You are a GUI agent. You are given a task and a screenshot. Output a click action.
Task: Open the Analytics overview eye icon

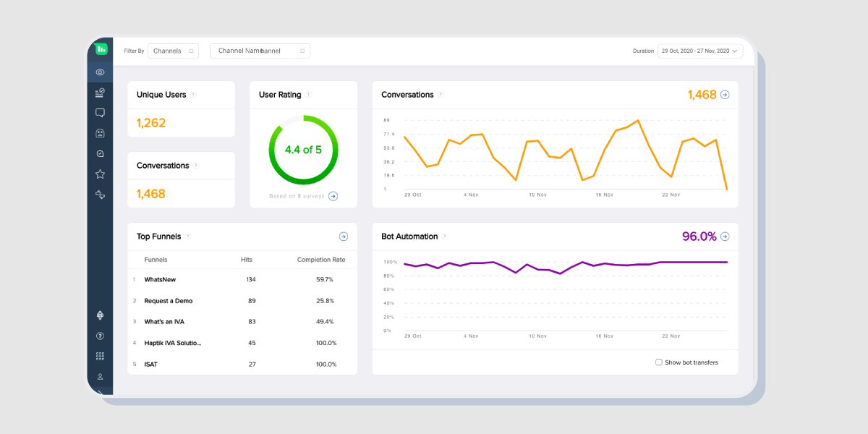pyautogui.click(x=100, y=72)
